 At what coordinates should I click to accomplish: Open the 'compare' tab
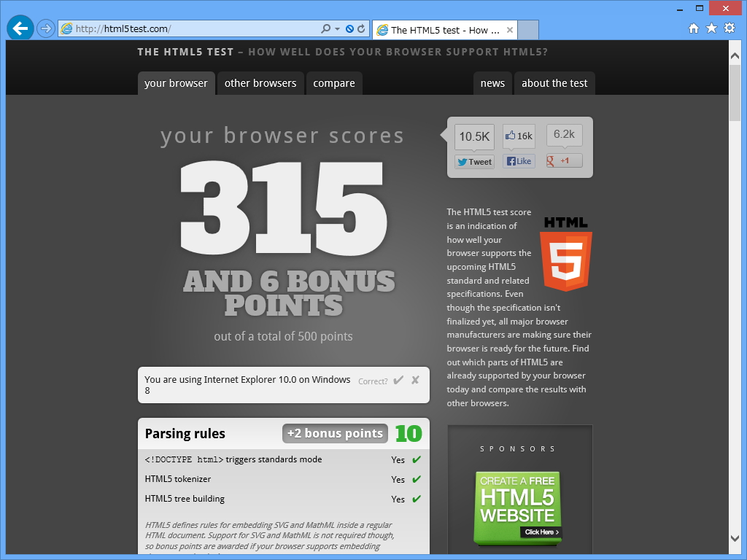[334, 83]
